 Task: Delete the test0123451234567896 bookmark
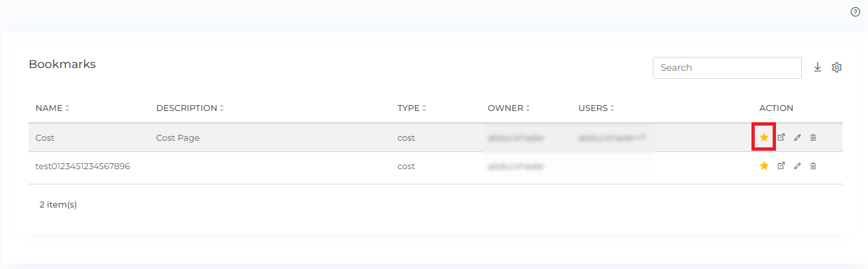click(813, 166)
